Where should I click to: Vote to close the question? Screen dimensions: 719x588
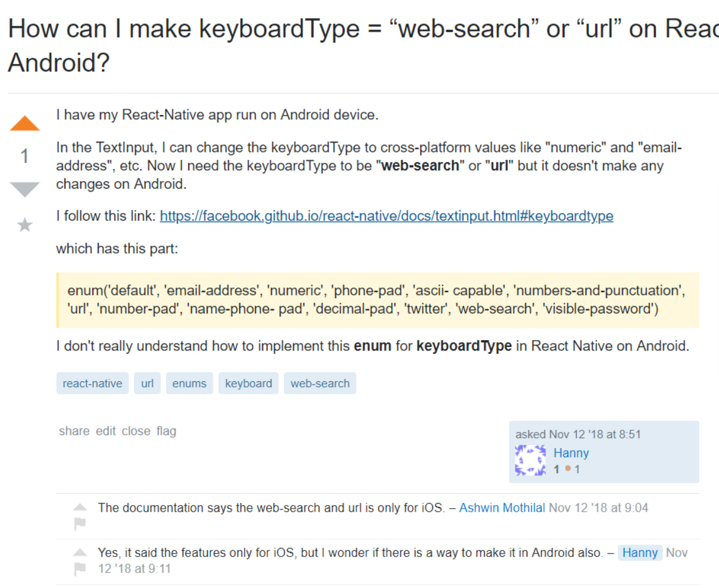pyautogui.click(x=136, y=431)
